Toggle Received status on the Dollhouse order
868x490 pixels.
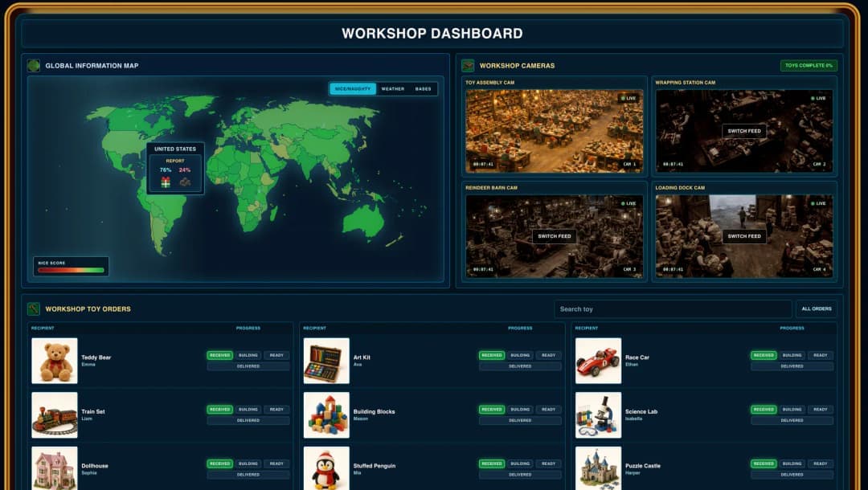tap(219, 463)
